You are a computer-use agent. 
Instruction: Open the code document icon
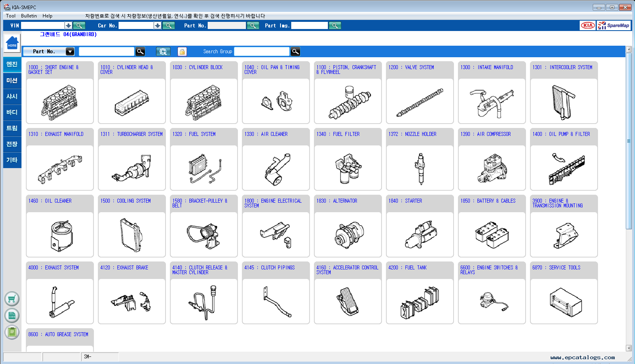12,316
